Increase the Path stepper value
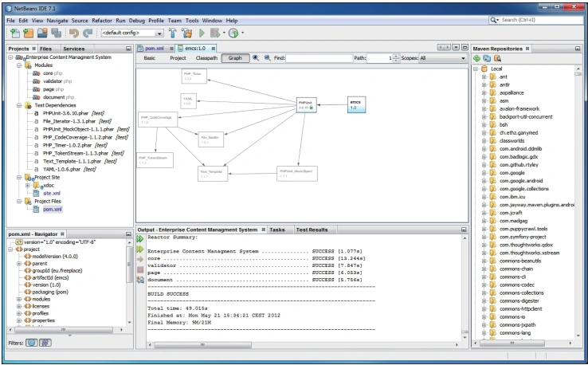The height and width of the screenshot is (365, 588). [x=396, y=57]
